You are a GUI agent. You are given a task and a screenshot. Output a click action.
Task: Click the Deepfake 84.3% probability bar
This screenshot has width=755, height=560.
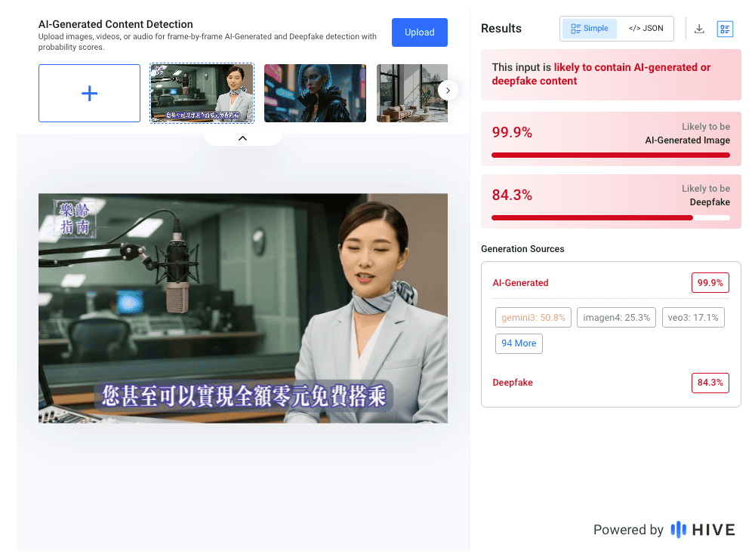[610, 217]
